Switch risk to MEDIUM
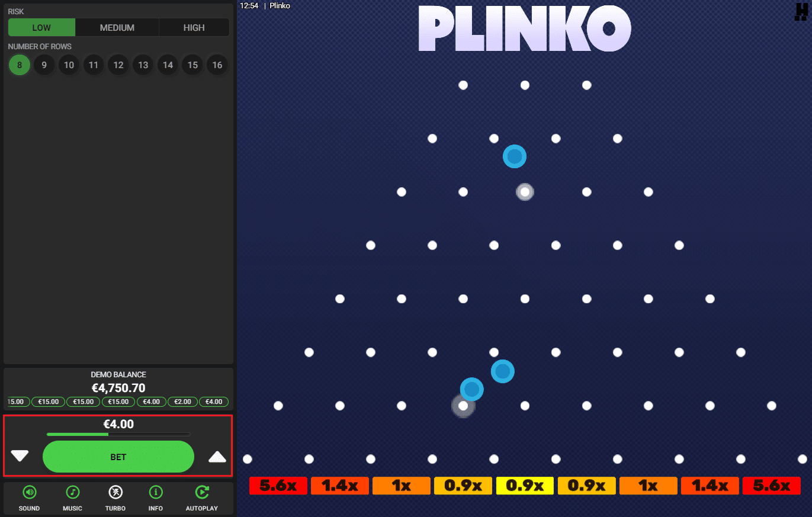The image size is (812, 517). pos(117,27)
